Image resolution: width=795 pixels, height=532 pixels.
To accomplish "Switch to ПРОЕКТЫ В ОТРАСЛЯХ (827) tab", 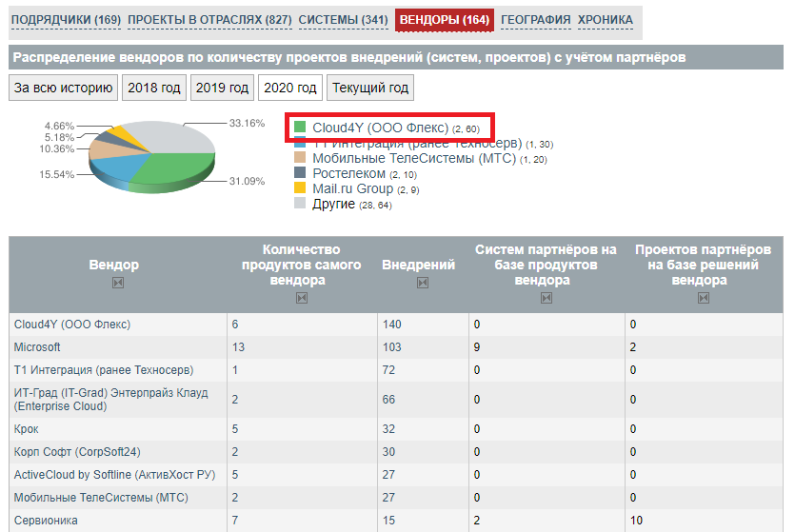I will (209, 20).
